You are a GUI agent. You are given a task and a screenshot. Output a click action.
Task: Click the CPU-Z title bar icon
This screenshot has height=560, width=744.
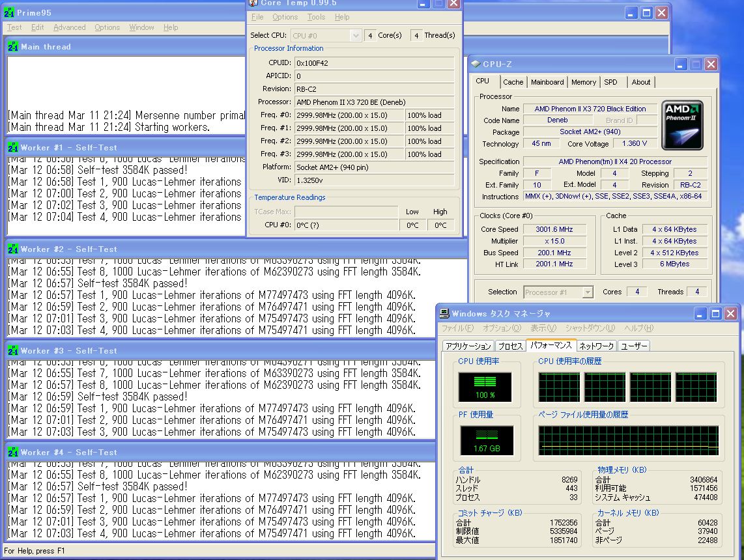(476, 64)
